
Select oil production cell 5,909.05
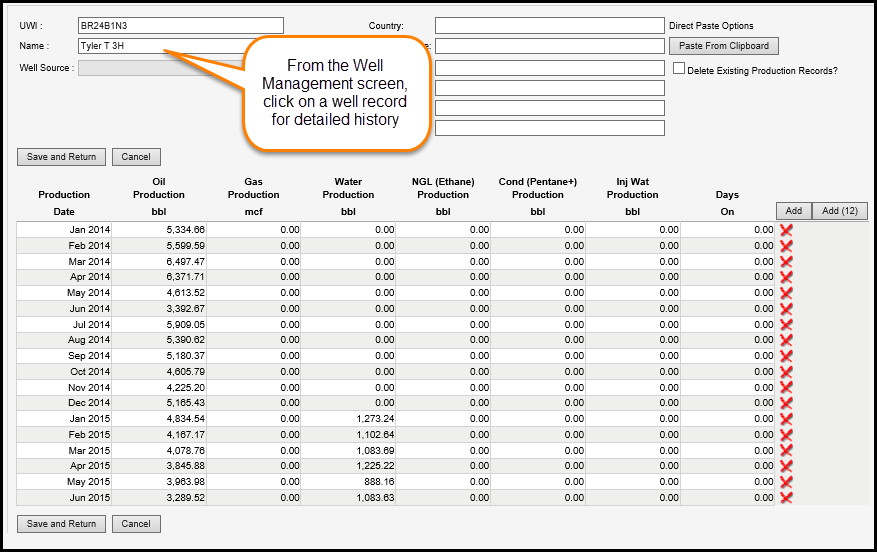coord(159,324)
